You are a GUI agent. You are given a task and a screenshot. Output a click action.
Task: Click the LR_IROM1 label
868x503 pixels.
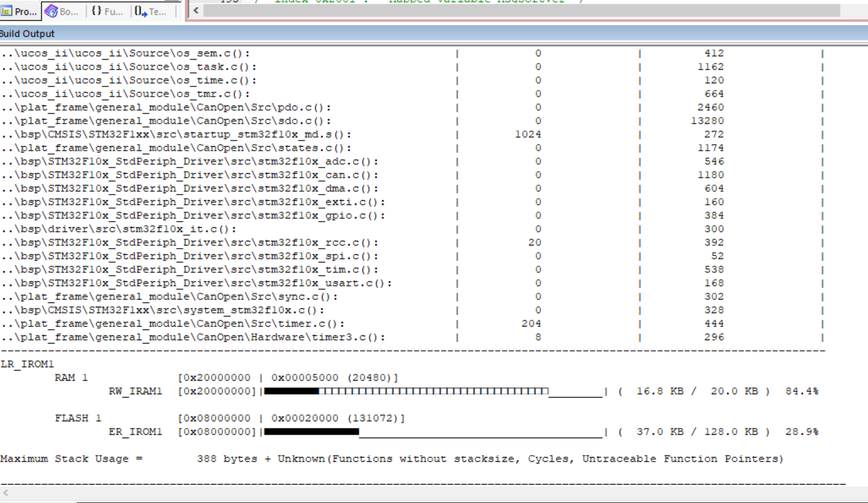pos(27,364)
